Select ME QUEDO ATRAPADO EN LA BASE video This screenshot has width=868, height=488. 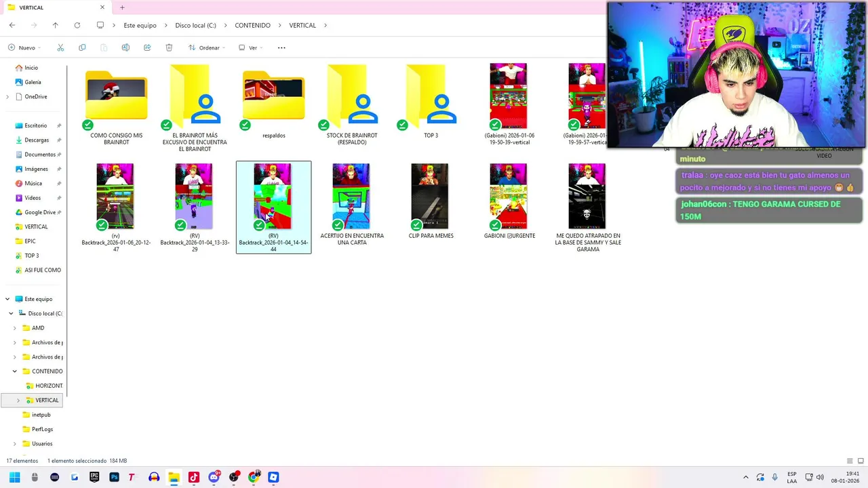pos(588,208)
